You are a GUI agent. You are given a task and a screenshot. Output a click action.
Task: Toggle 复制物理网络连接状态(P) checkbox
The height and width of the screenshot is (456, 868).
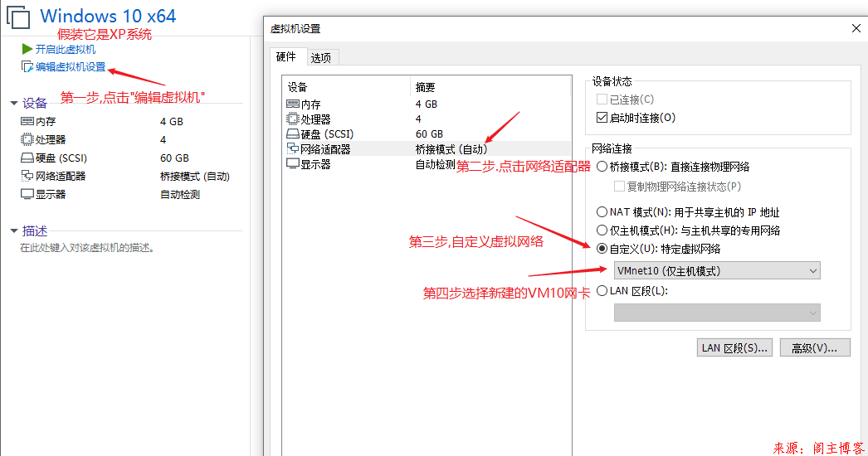coord(619,187)
